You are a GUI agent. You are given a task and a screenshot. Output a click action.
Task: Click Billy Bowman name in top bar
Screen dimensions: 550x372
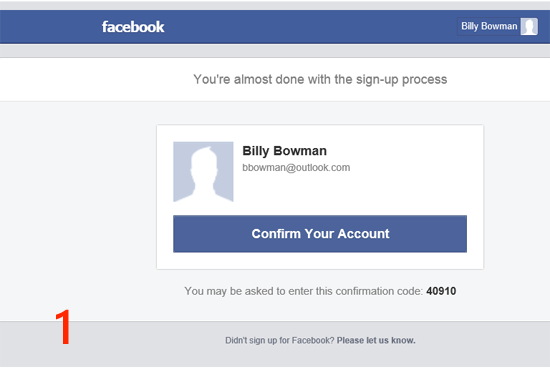click(489, 26)
